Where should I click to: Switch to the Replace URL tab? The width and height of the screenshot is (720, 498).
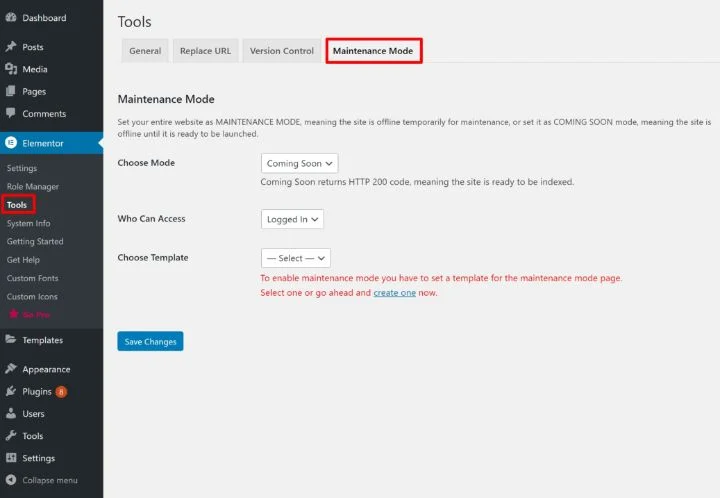tap(205, 51)
